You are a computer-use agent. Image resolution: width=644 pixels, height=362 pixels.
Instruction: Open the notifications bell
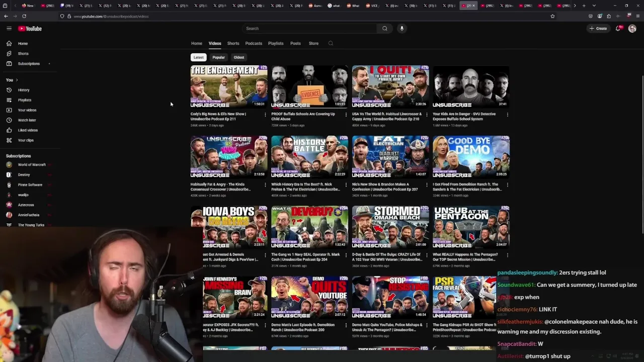pos(618,29)
